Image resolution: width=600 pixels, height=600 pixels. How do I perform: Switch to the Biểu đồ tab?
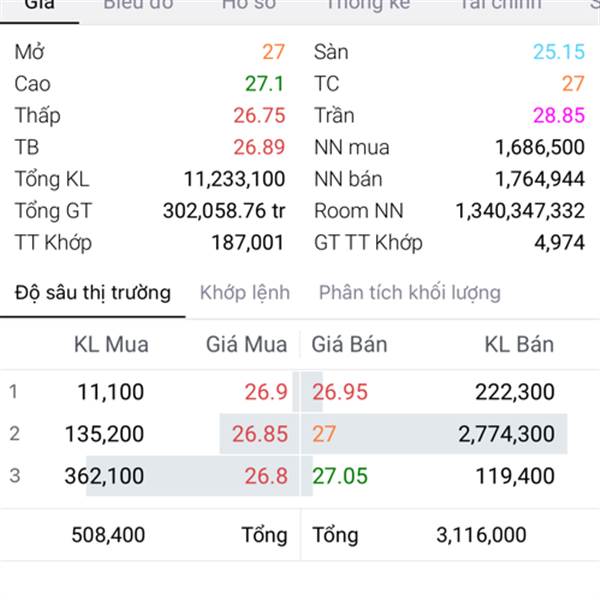(138, 5)
